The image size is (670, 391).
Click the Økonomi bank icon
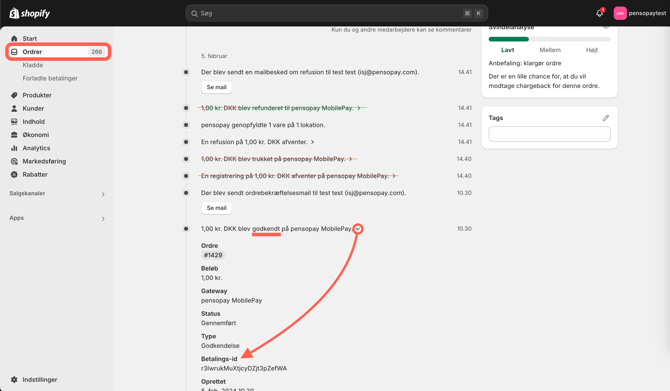coord(14,135)
